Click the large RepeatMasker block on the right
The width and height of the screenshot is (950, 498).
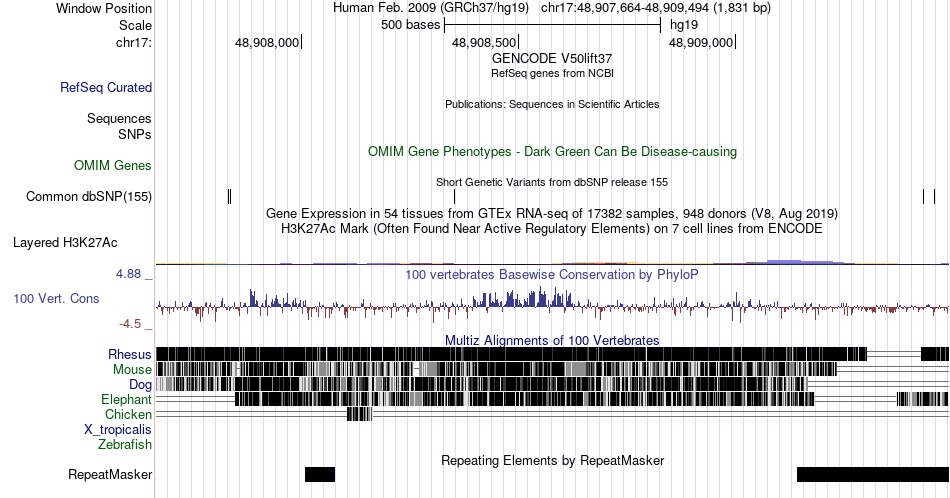[873, 474]
